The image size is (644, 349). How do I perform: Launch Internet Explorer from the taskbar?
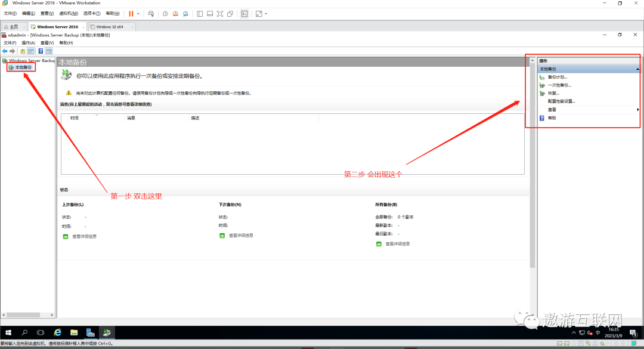point(57,332)
